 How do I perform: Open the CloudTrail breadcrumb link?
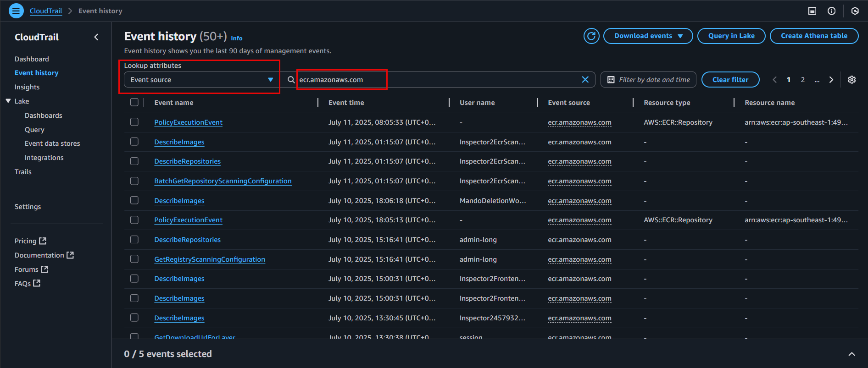click(46, 11)
